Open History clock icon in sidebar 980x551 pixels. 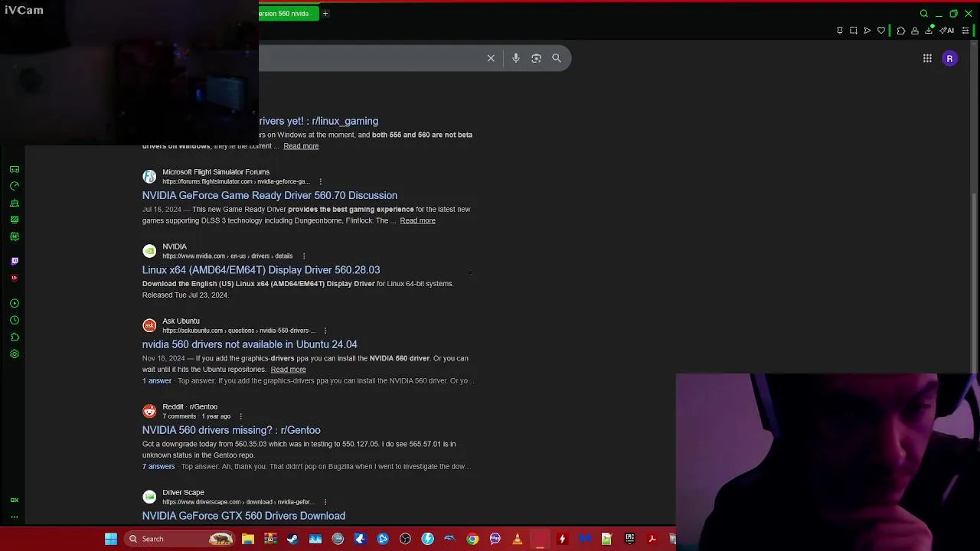pos(15,321)
